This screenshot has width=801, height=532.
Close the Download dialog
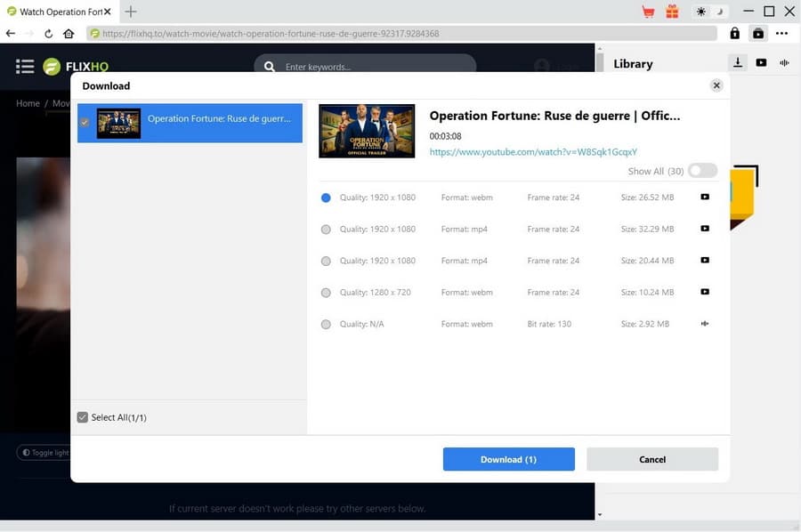click(x=716, y=85)
